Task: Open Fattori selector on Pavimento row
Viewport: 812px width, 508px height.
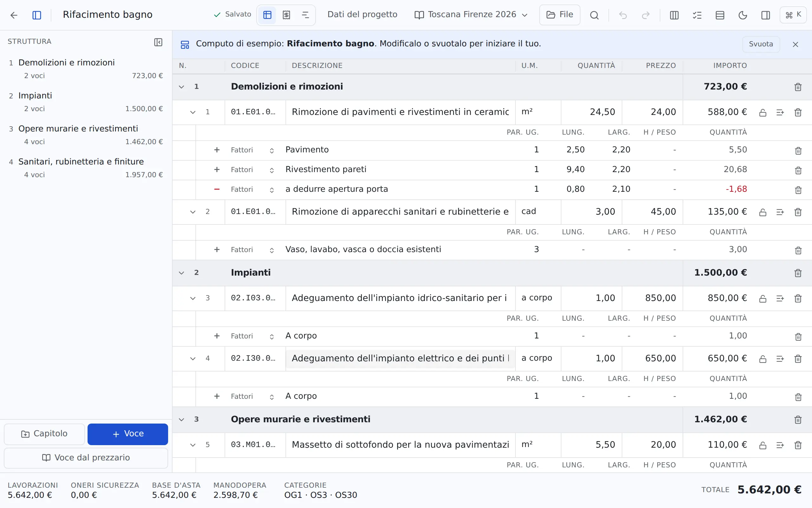Action: [x=252, y=150]
